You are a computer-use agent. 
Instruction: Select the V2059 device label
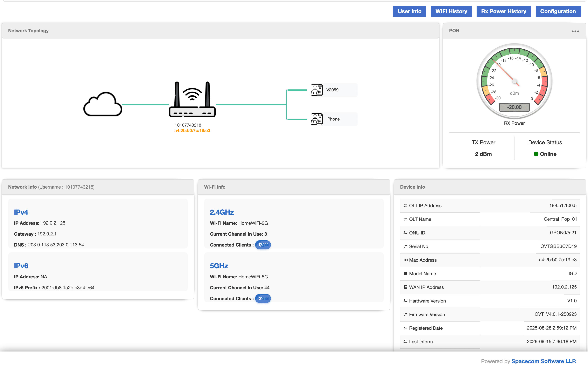click(332, 90)
